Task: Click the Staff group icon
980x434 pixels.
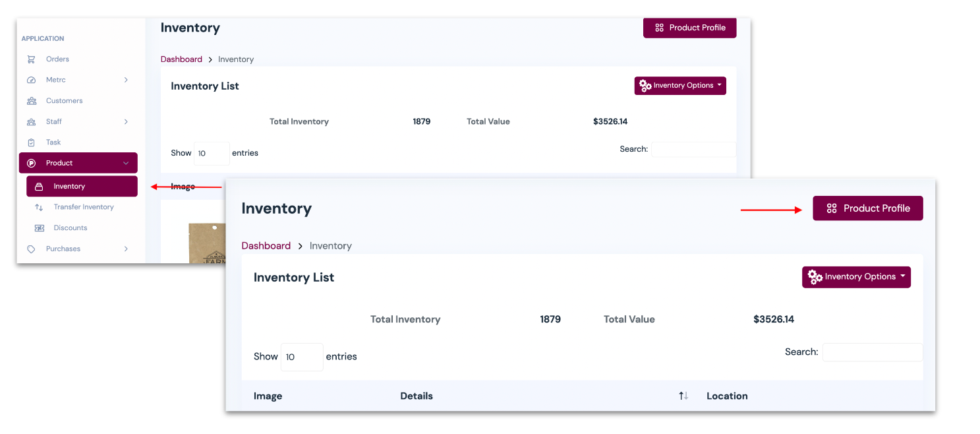Action: [x=31, y=122]
